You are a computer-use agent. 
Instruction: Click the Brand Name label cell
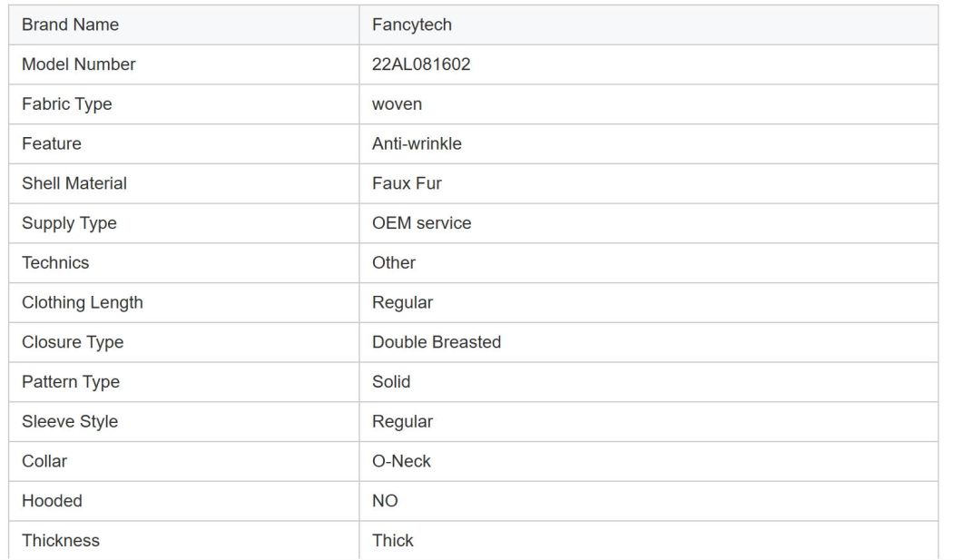coord(184,25)
